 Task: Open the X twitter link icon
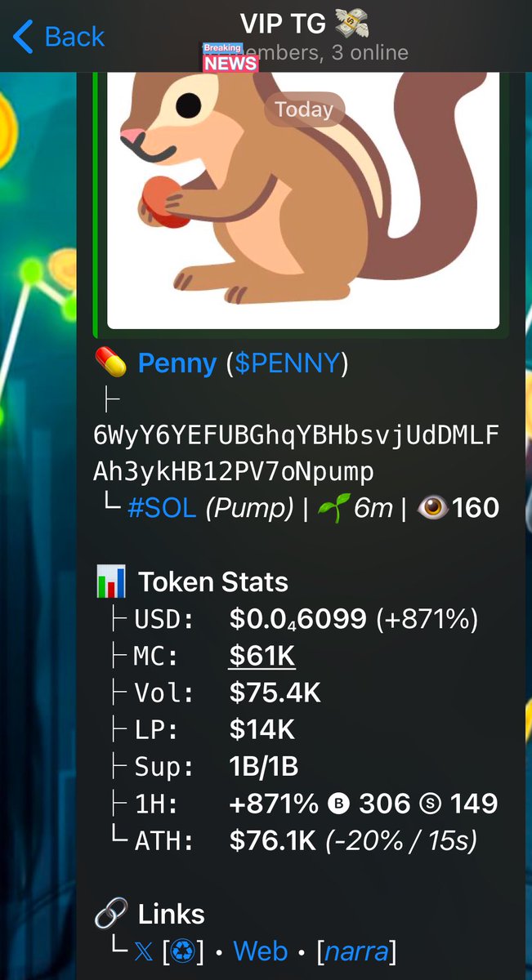click(143, 952)
